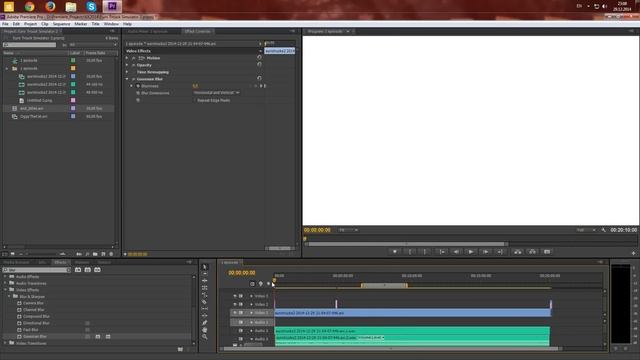The image size is (640, 360).
Task: Expand the Opacity effect properties
Action: pyautogui.click(x=127, y=65)
